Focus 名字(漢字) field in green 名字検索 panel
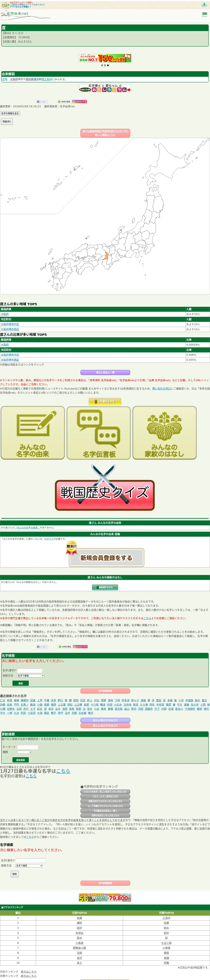This screenshot has width=210, height=980. coord(30,671)
